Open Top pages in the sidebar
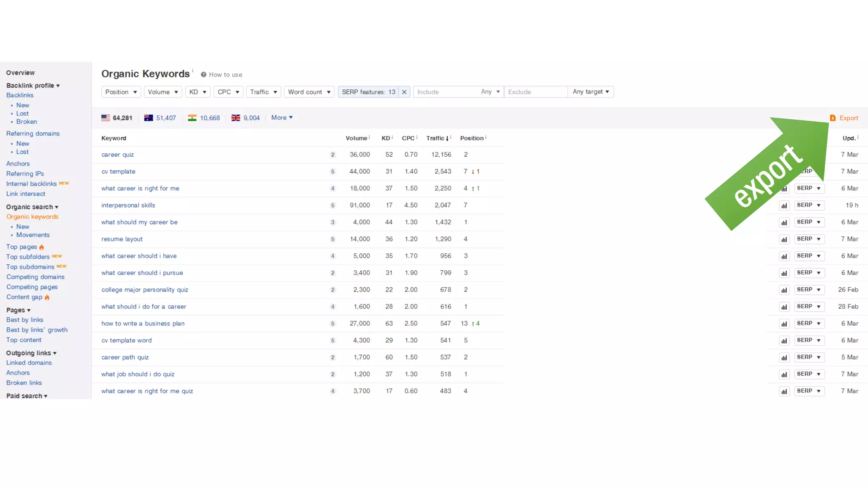Image resolution: width=868 pixels, height=488 pixels. pyautogui.click(x=22, y=247)
